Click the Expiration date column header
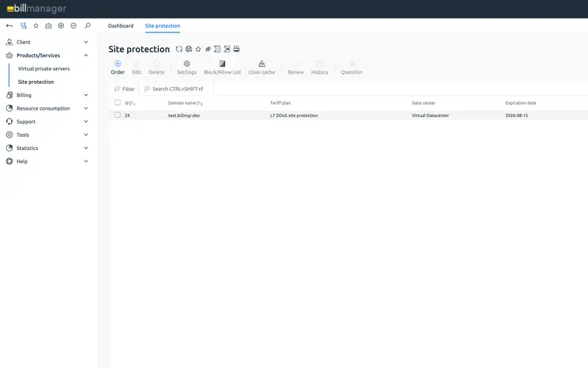This screenshot has width=588, height=368. click(x=520, y=103)
